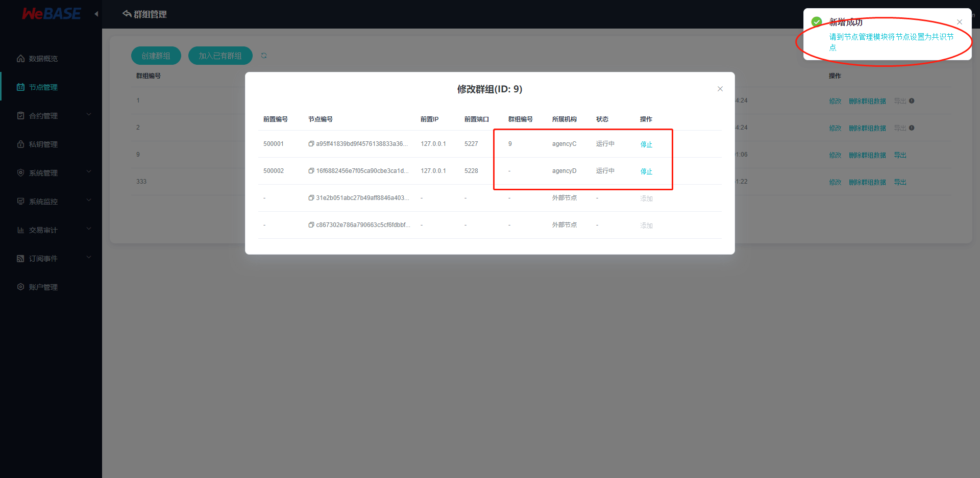The width and height of the screenshot is (980, 478).
Task: Click 修改 for group 1
Action: 835,101
